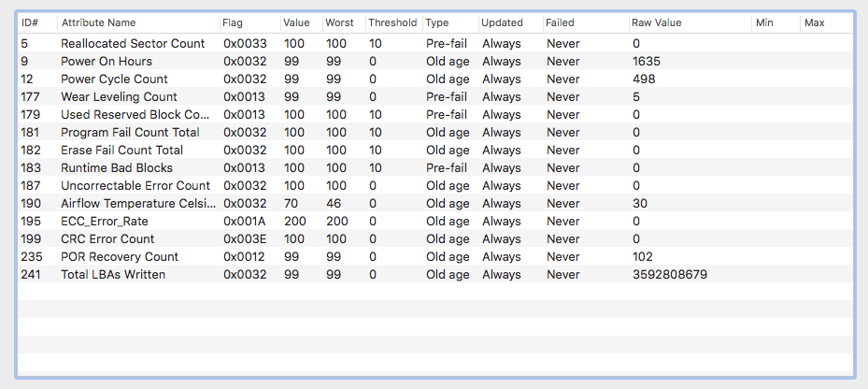
Task: Click raw value 3592808679
Action: [x=670, y=274]
